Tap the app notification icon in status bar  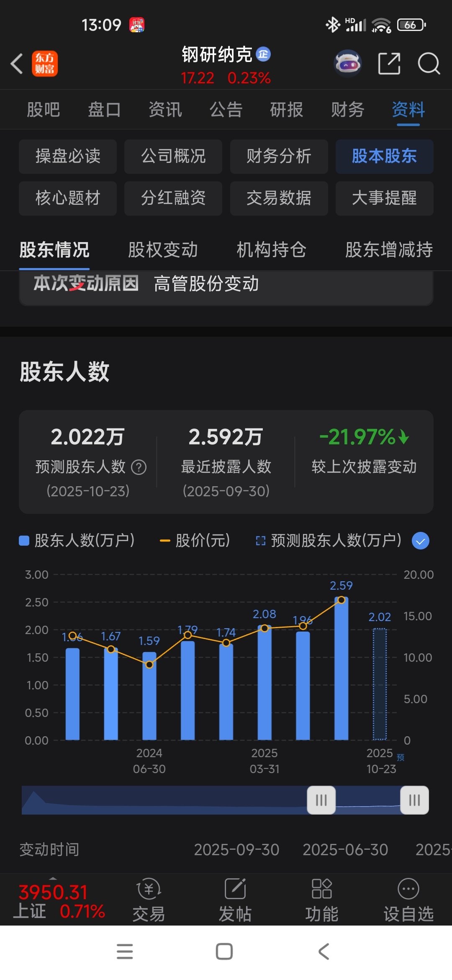click(137, 25)
